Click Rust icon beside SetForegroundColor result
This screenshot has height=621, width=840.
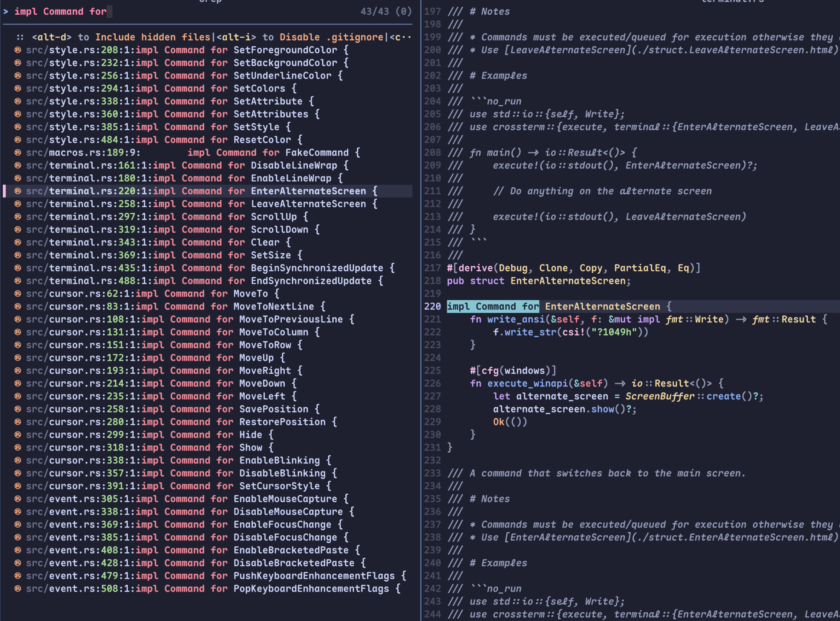tap(18, 50)
